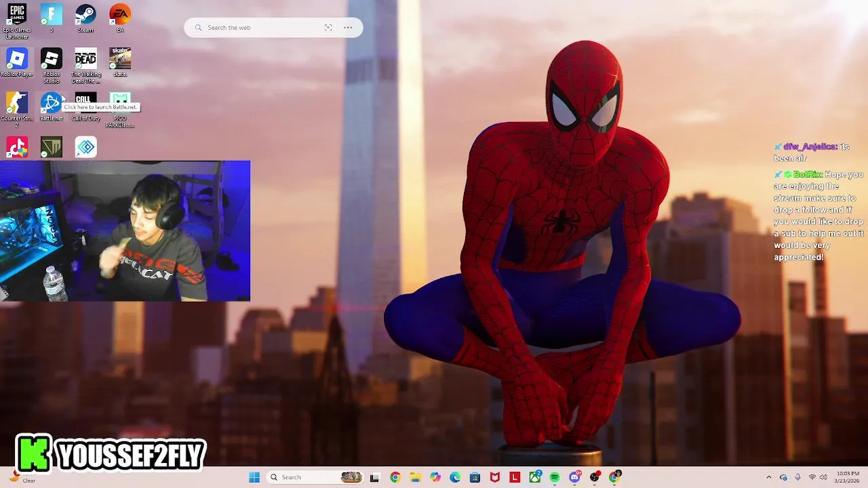Select the Call of Duty desktop icon
This screenshot has height=488, width=868.
tap(85, 107)
